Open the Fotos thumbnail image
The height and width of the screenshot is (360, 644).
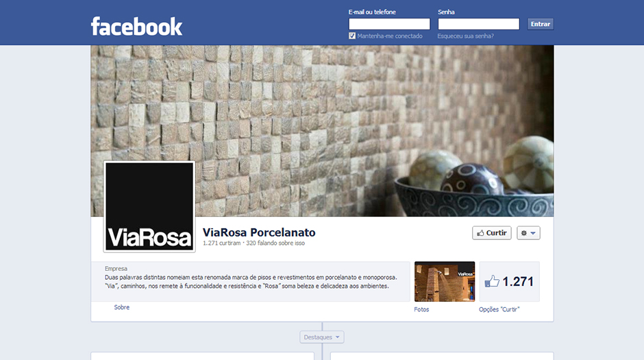[445, 282]
